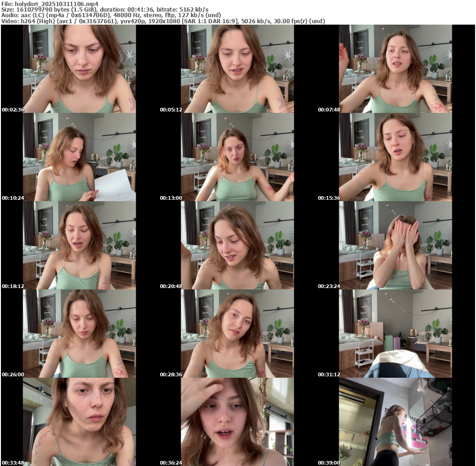Select the 00:13:00 frame with outstretched arm
Image resolution: width=476 pixels, height=466 pixels.
[238, 157]
